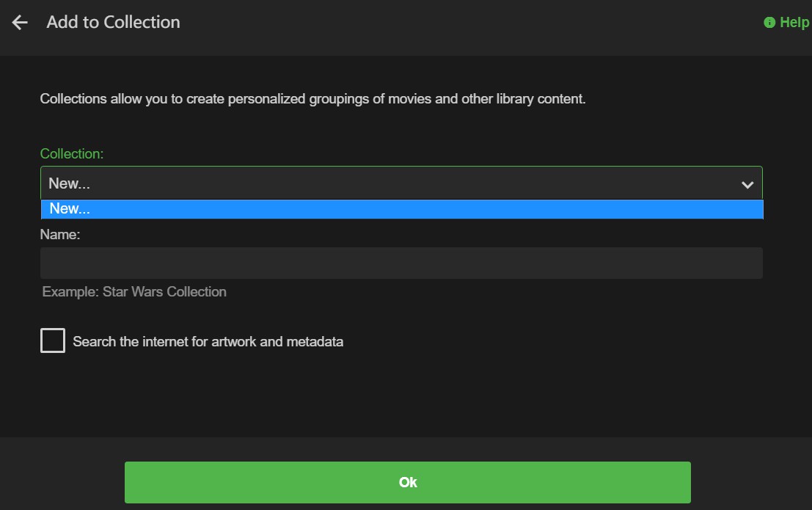
Task: Open the Help link
Action: pyautogui.click(x=794, y=23)
